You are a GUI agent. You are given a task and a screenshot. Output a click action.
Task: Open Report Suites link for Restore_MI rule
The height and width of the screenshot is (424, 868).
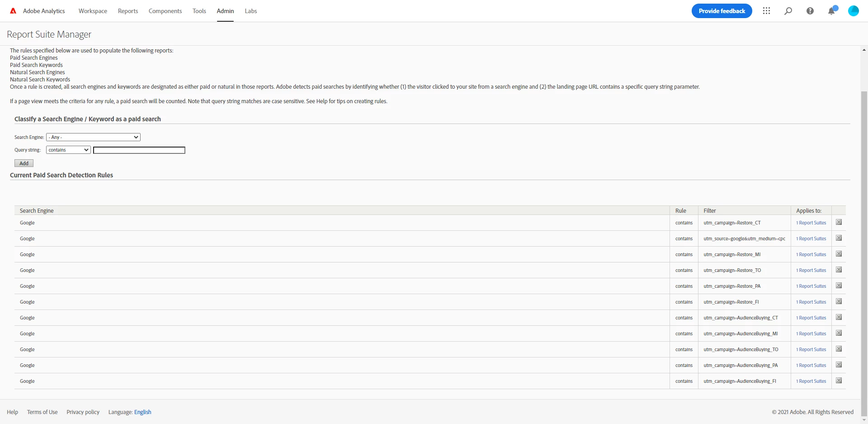[x=811, y=254]
